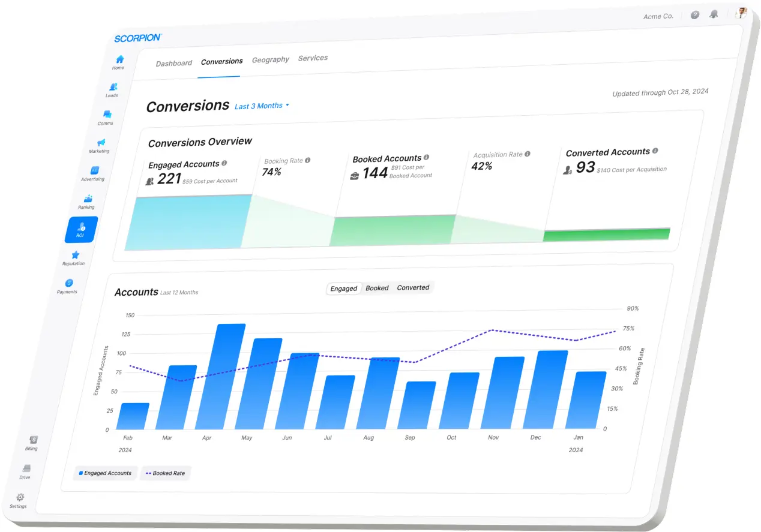
Task: Switch to the Geography tab
Action: pyautogui.click(x=270, y=59)
